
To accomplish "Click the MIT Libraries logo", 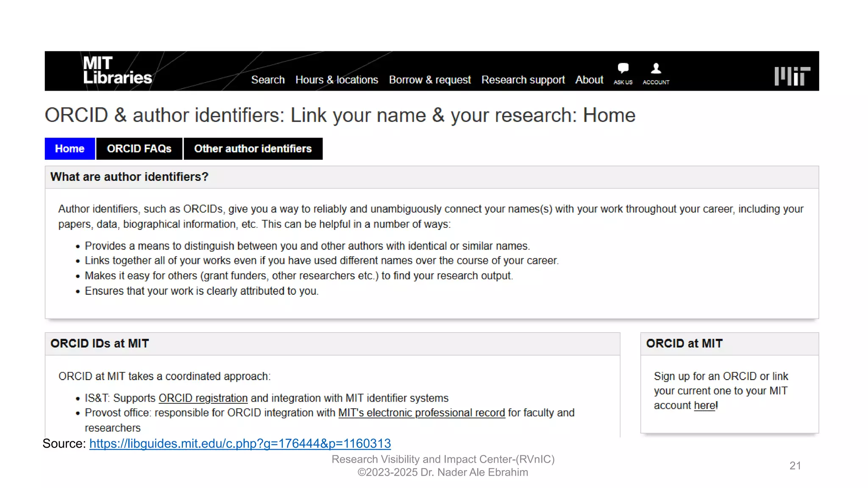I will [117, 70].
